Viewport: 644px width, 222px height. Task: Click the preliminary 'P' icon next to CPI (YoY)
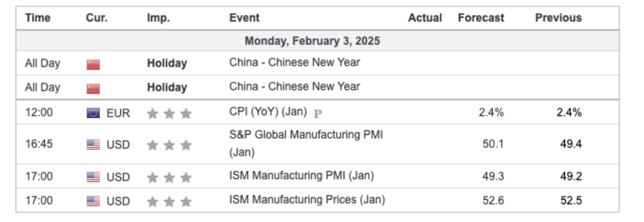317,113
